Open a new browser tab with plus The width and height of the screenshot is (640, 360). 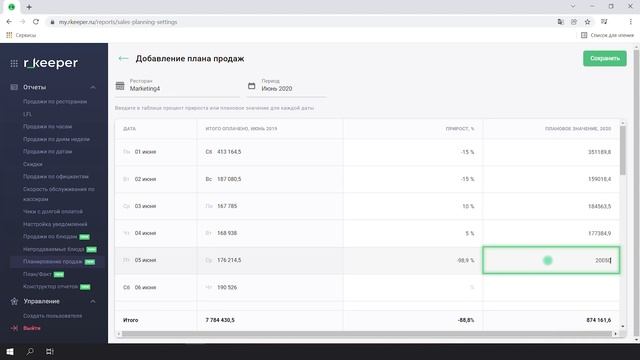click(x=29, y=7)
